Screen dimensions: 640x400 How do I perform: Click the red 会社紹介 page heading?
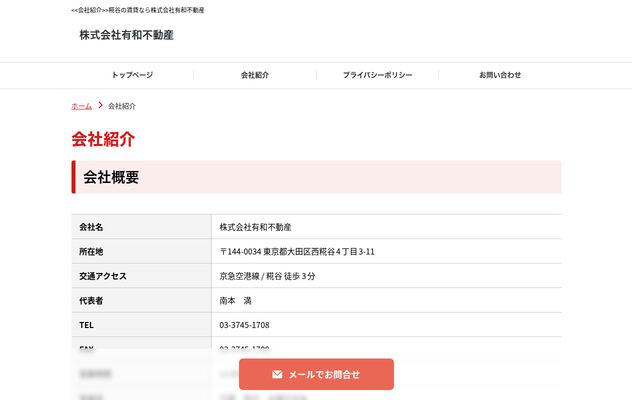[x=103, y=139]
